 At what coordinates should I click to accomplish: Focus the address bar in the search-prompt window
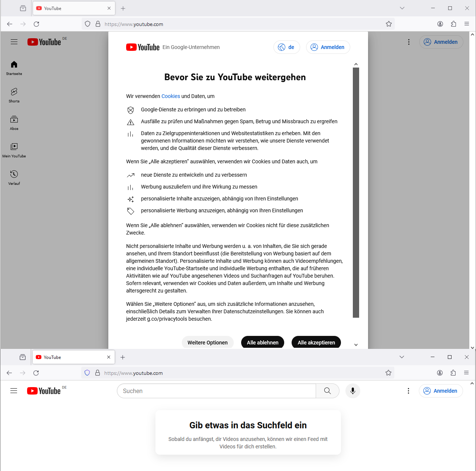[x=237, y=373]
